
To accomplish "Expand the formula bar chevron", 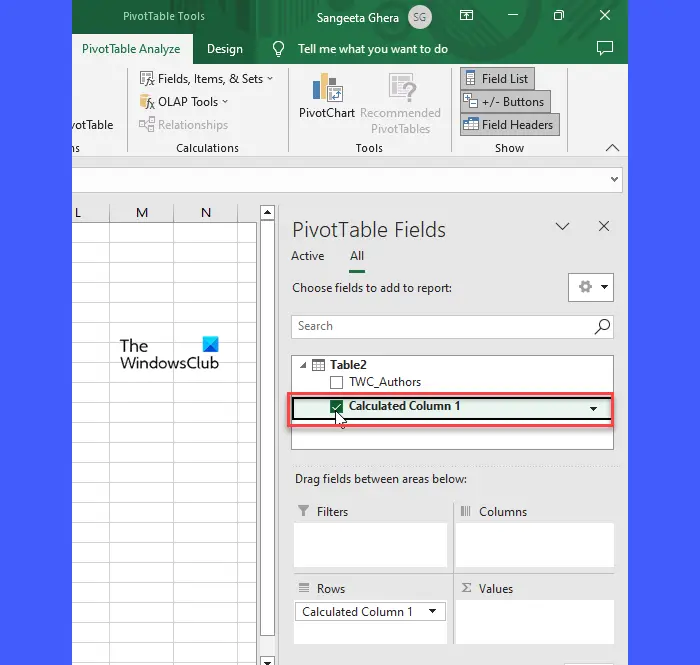I will 614,179.
